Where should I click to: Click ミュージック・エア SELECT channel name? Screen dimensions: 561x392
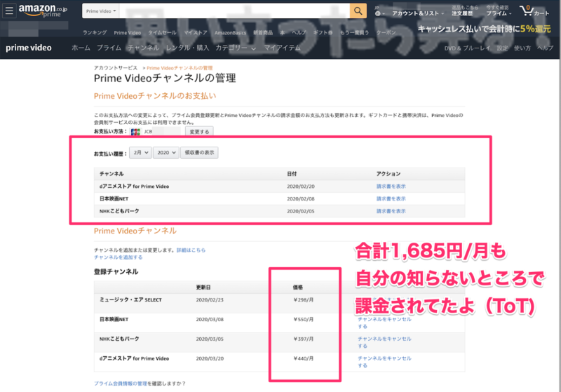click(130, 300)
